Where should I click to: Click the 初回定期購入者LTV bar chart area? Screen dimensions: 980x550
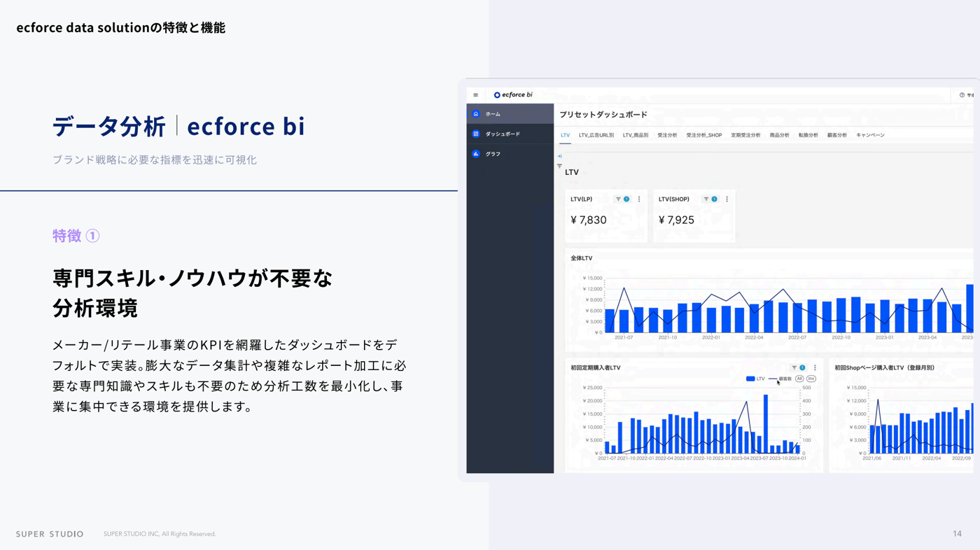tap(702, 421)
